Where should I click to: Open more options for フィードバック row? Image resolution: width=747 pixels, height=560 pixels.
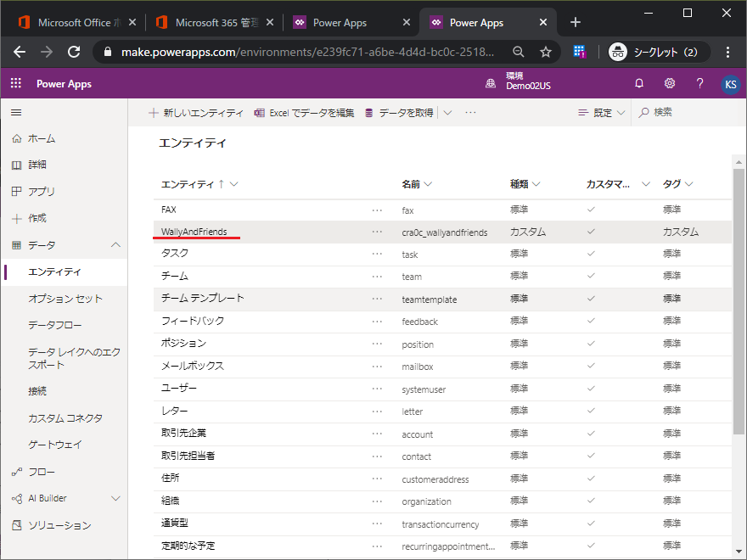click(x=377, y=322)
